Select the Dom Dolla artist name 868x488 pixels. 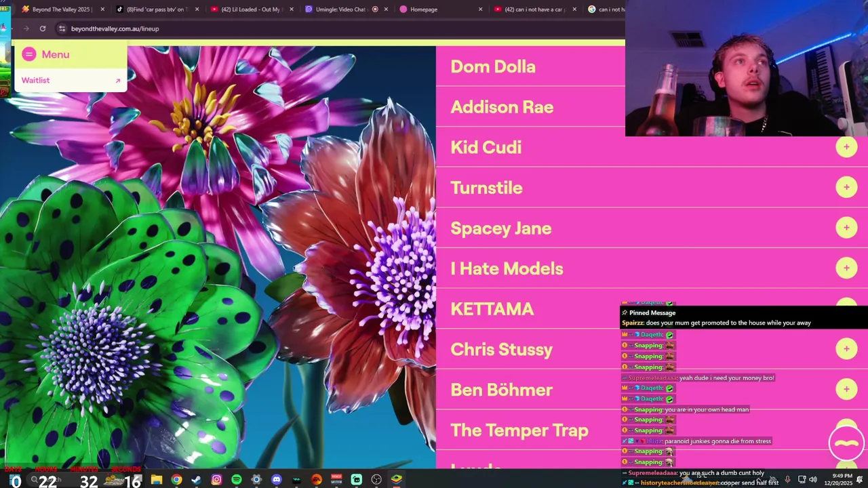pyautogui.click(x=493, y=66)
